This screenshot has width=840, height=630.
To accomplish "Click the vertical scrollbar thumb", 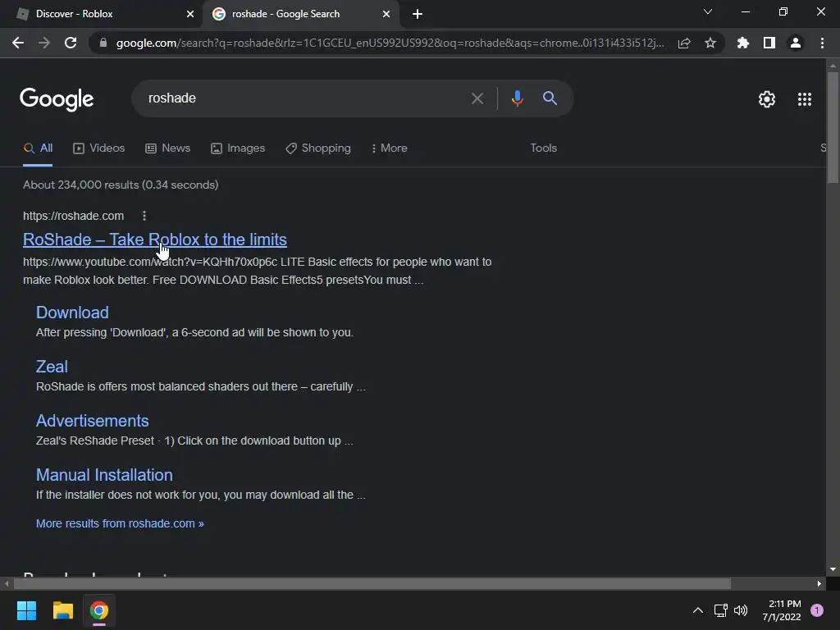I will coord(833,127).
